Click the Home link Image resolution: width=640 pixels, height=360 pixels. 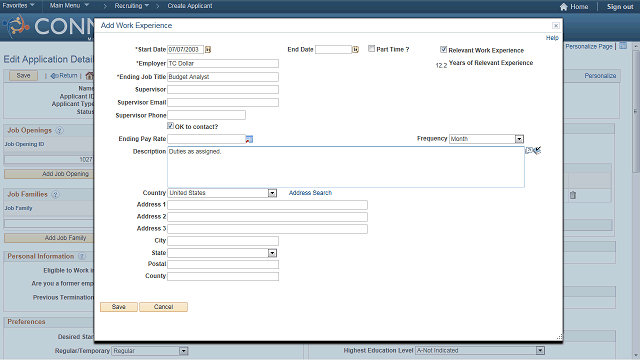tap(579, 7)
